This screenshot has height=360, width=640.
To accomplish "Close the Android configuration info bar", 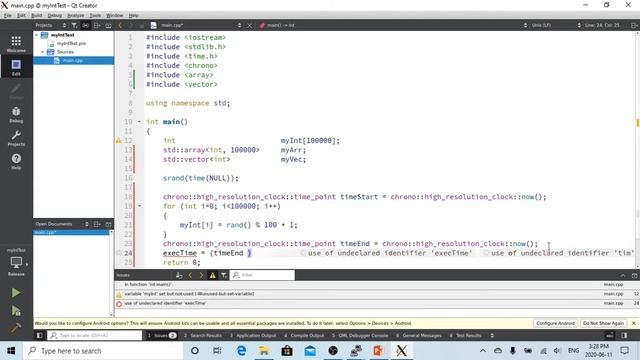I will [633, 323].
